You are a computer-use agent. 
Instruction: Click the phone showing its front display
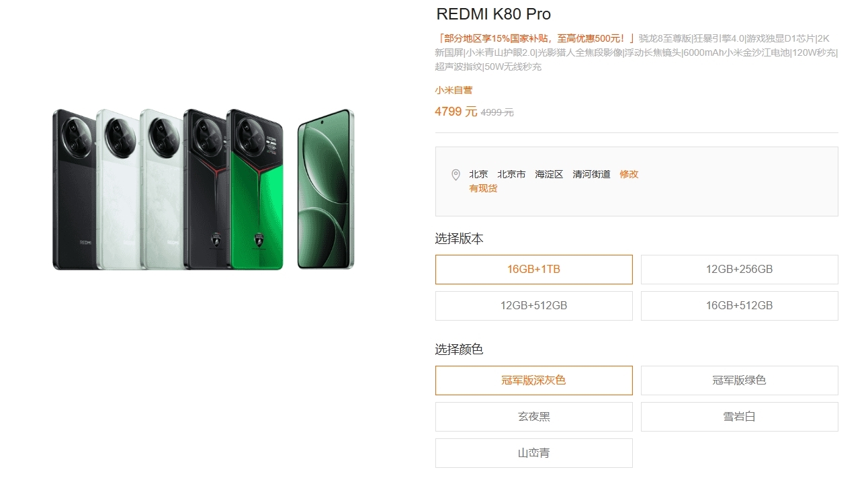pyautogui.click(x=326, y=190)
